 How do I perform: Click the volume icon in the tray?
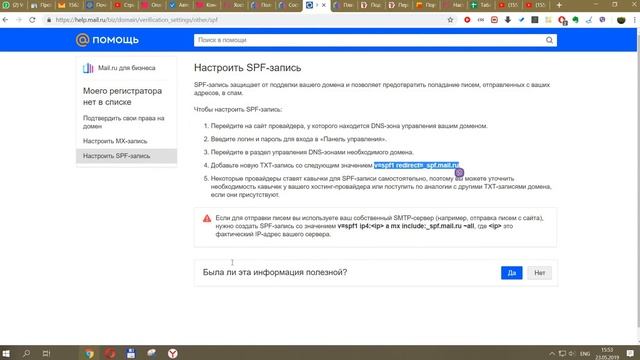coord(572,353)
